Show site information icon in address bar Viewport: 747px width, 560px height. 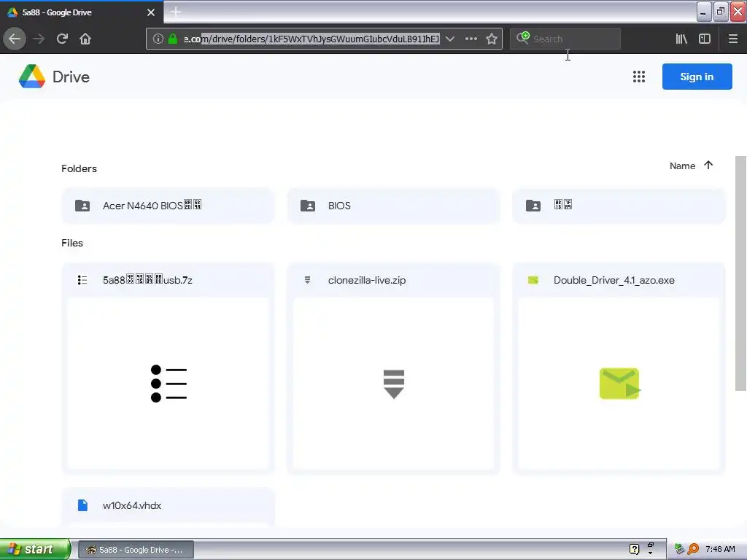click(x=158, y=39)
